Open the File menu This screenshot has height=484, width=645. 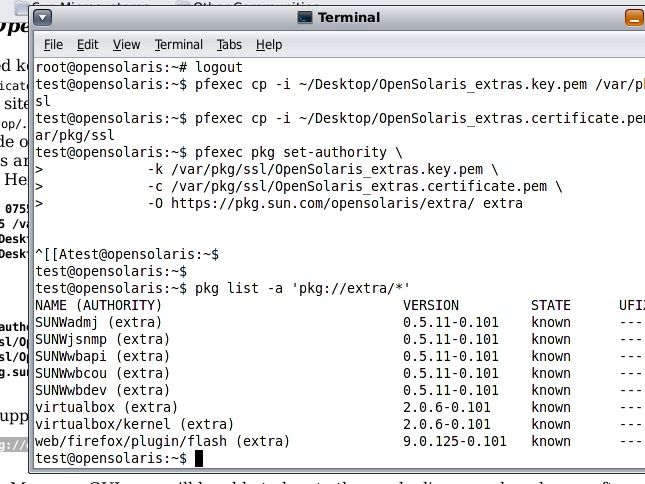[x=53, y=44]
